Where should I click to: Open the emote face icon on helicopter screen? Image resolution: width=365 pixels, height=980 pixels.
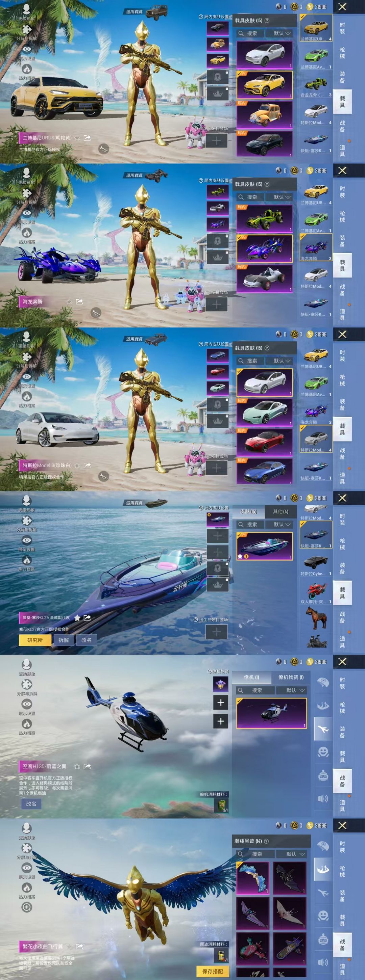[x=323, y=752]
